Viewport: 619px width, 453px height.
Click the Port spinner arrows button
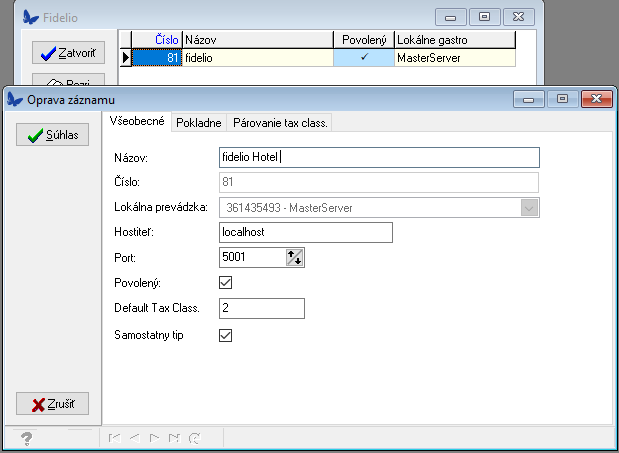pos(294,257)
